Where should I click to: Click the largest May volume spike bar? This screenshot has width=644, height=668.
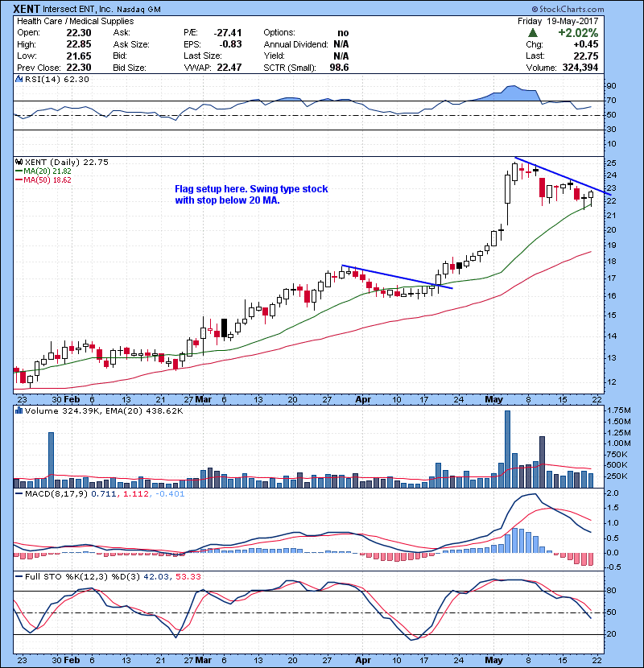click(x=507, y=449)
